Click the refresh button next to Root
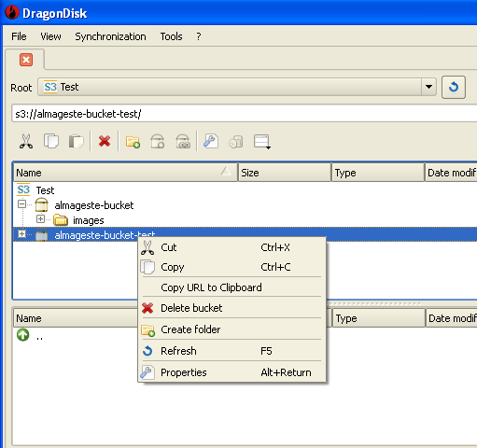The image size is (477, 448). (454, 87)
